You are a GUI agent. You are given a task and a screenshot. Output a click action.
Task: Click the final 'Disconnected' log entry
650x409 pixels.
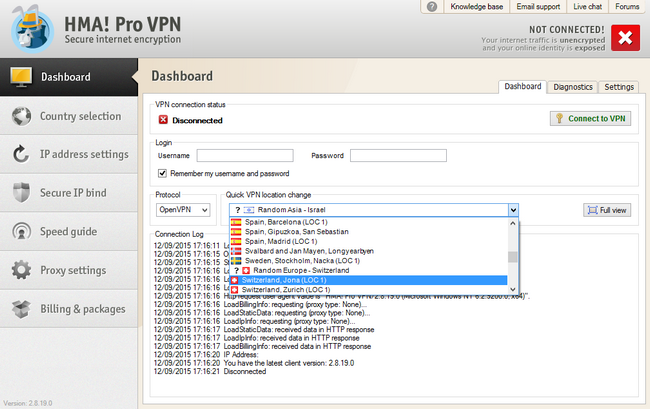pos(245,371)
